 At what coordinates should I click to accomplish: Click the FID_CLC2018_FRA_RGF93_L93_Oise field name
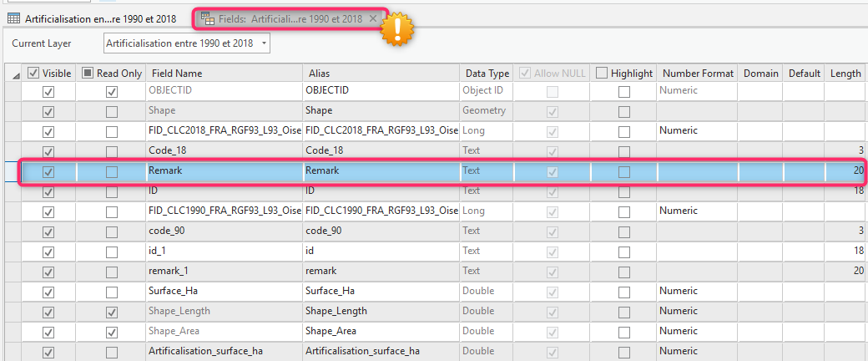(x=225, y=131)
